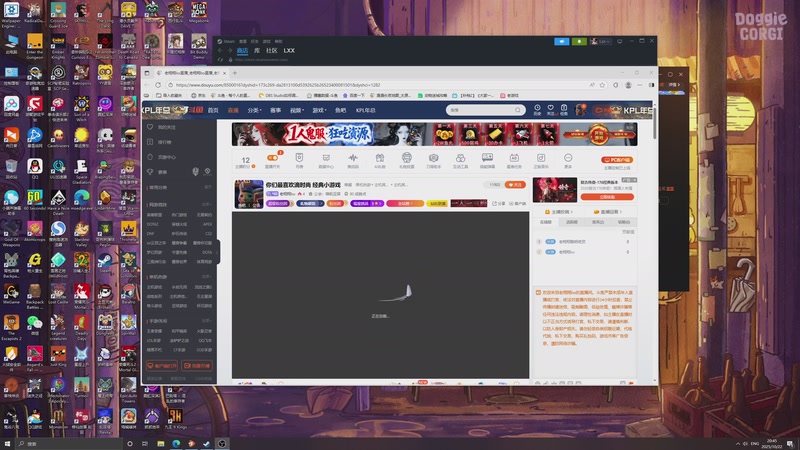The width and height of the screenshot is (800, 450).
Task: Open the WeGame desktop shortcut
Action: pyautogui.click(x=11, y=294)
